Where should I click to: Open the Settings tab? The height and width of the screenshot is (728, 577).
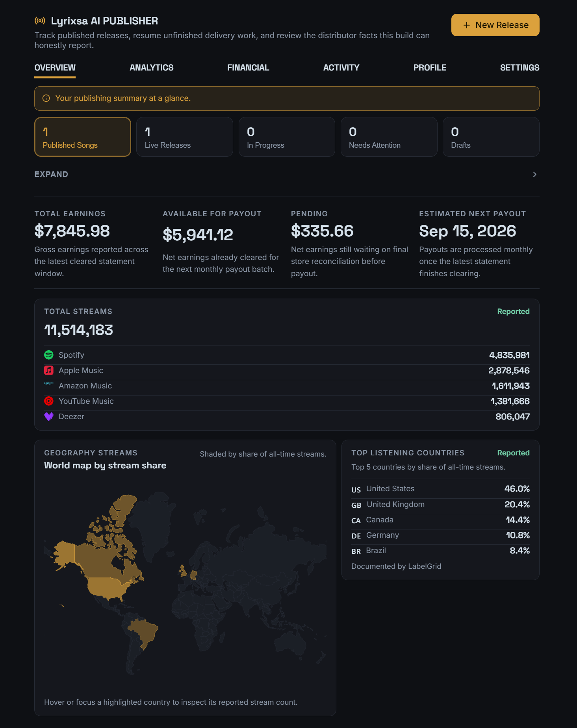pyautogui.click(x=519, y=68)
